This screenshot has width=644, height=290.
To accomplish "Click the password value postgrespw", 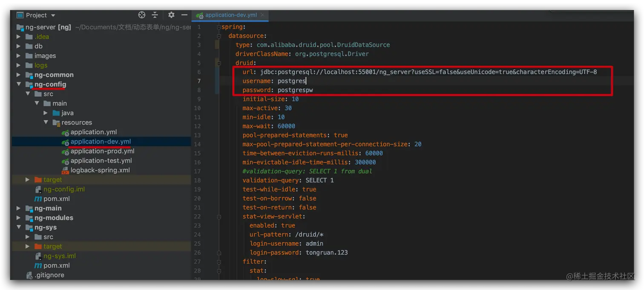I will [x=295, y=90].
